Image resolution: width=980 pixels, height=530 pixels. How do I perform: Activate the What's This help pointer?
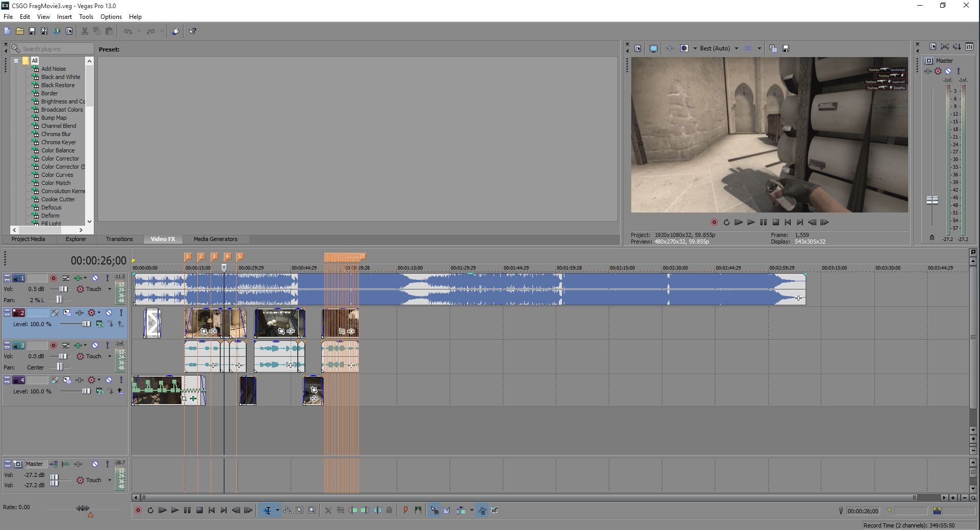pyautogui.click(x=193, y=31)
